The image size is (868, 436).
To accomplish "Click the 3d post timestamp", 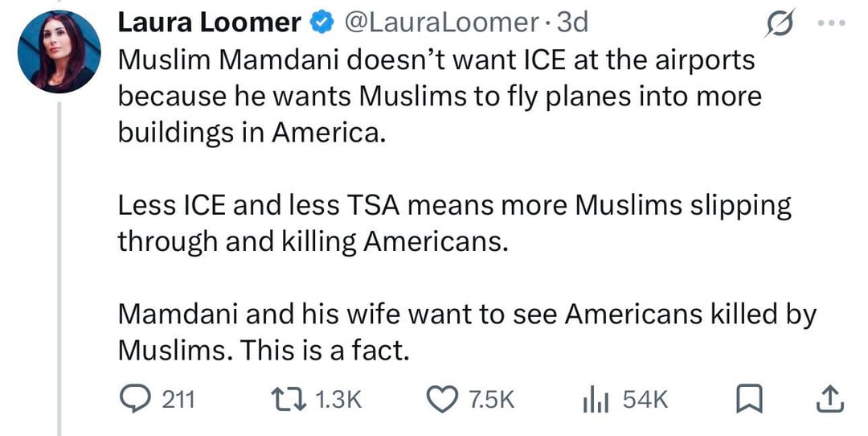I will pos(572,23).
